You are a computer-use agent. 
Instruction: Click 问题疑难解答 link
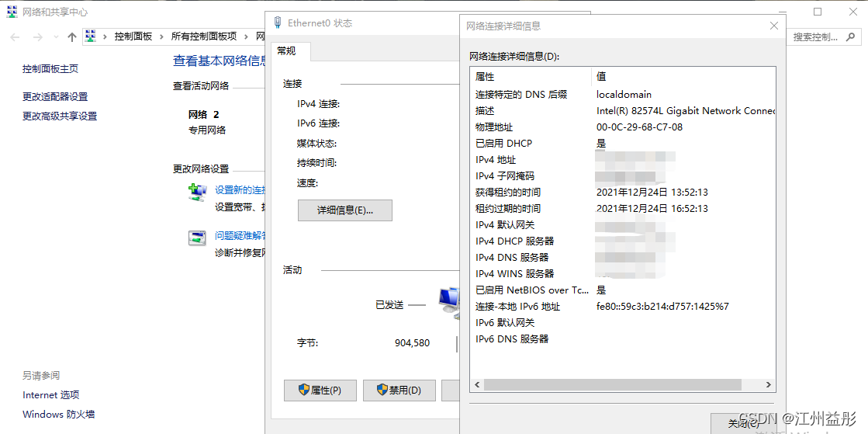tap(240, 235)
